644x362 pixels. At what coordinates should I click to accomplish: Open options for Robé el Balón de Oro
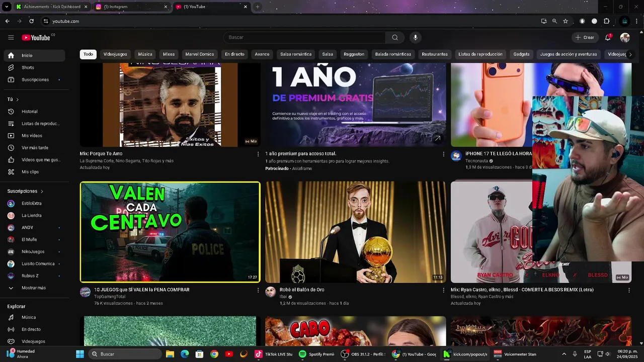coord(443,290)
